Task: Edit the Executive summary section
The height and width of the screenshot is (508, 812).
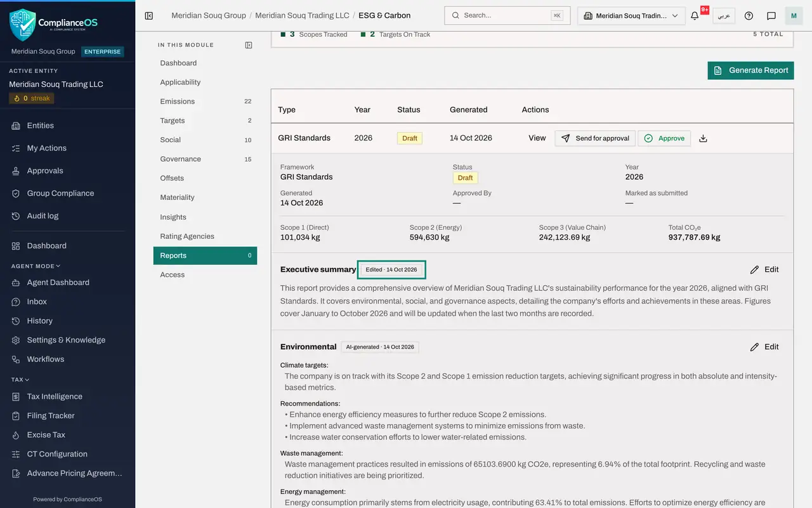Action: click(764, 269)
